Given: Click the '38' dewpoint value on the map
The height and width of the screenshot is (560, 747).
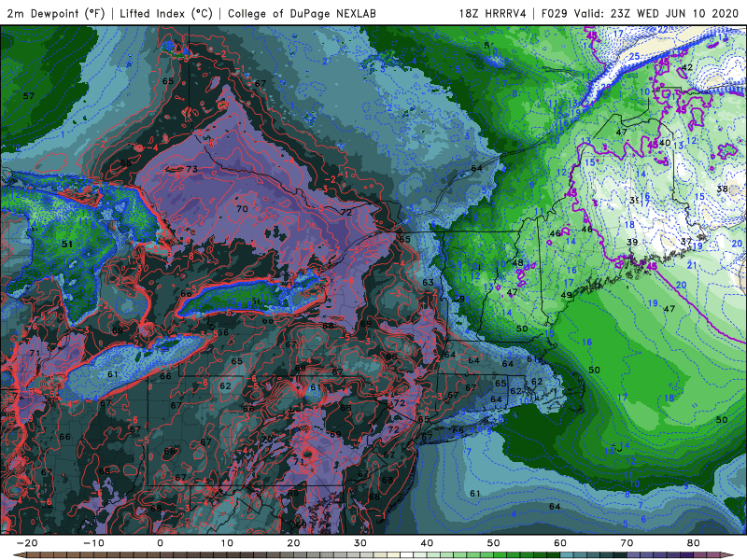Looking at the screenshot, I should tap(722, 189).
